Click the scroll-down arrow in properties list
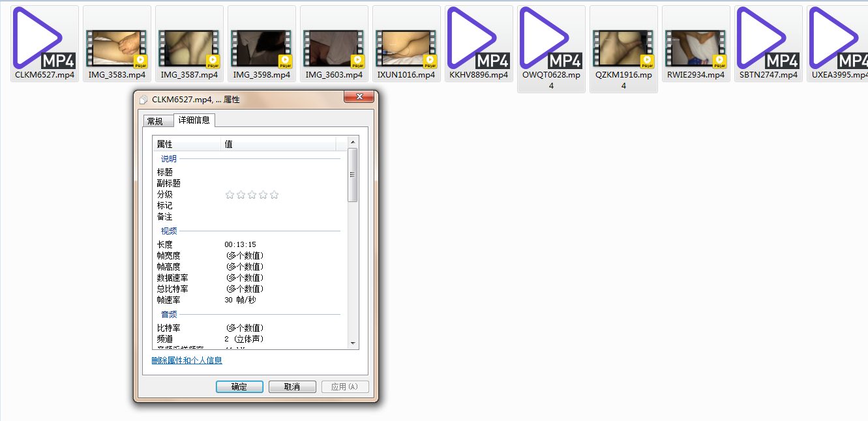The height and width of the screenshot is (421, 868). (x=353, y=343)
